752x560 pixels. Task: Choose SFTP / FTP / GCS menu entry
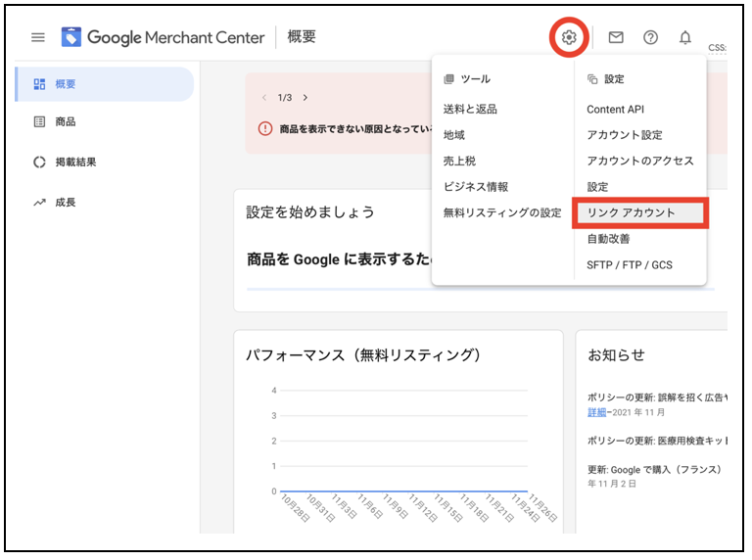[x=629, y=264]
